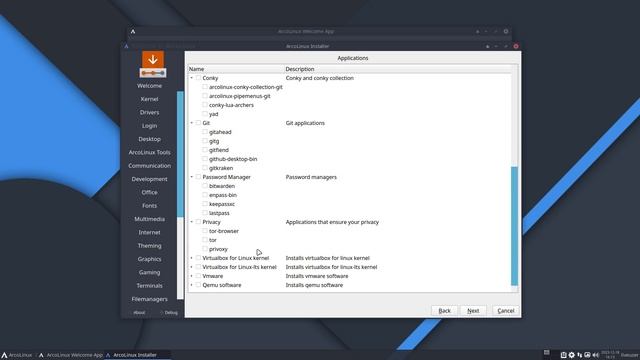Click the network tray icon

(580, 355)
